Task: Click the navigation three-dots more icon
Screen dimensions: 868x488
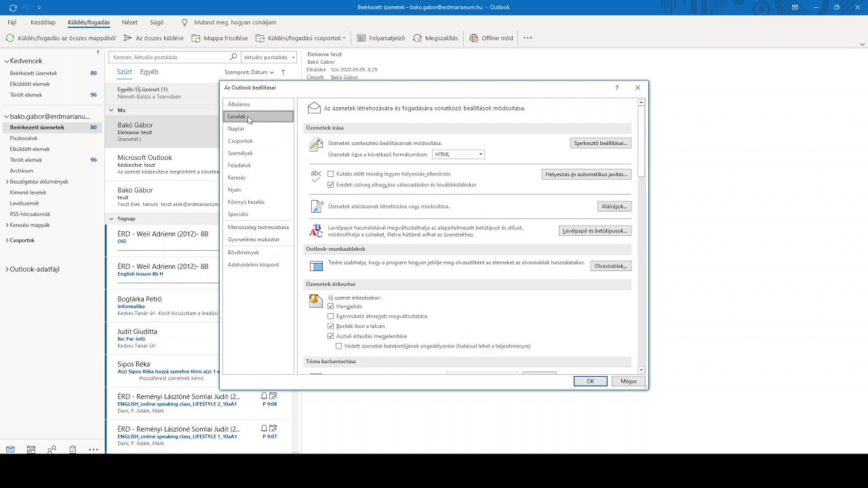Action: 94,449
